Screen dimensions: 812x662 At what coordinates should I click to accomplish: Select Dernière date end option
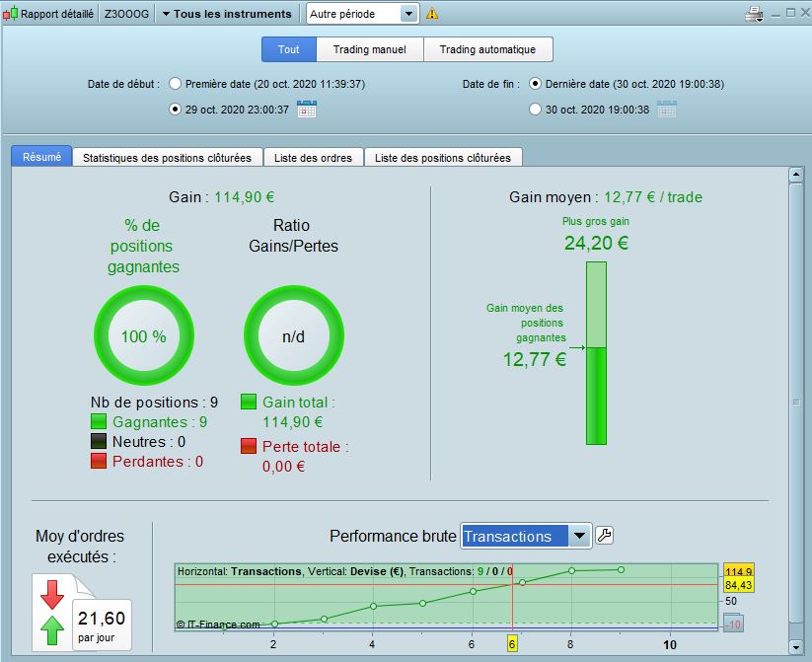(x=535, y=84)
